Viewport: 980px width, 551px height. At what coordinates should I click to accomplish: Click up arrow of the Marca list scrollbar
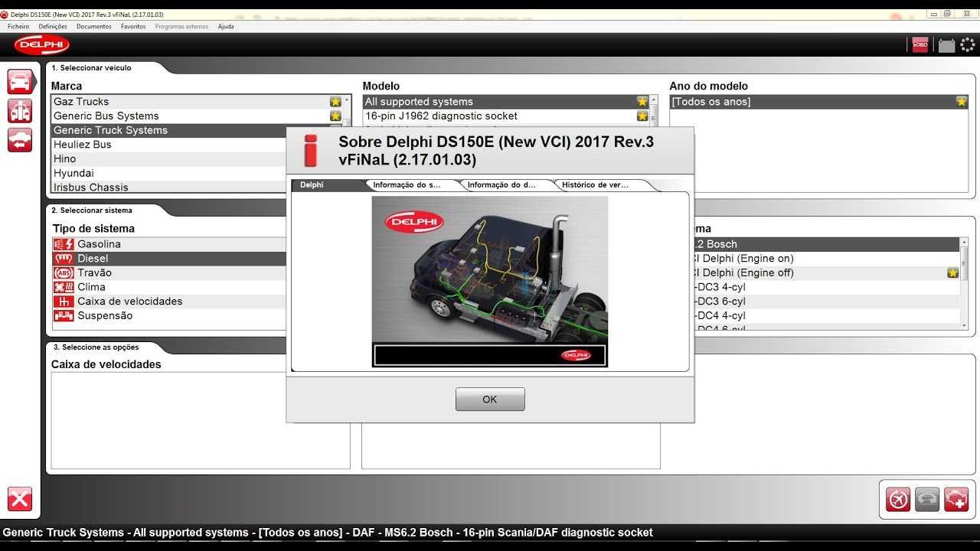(347, 100)
